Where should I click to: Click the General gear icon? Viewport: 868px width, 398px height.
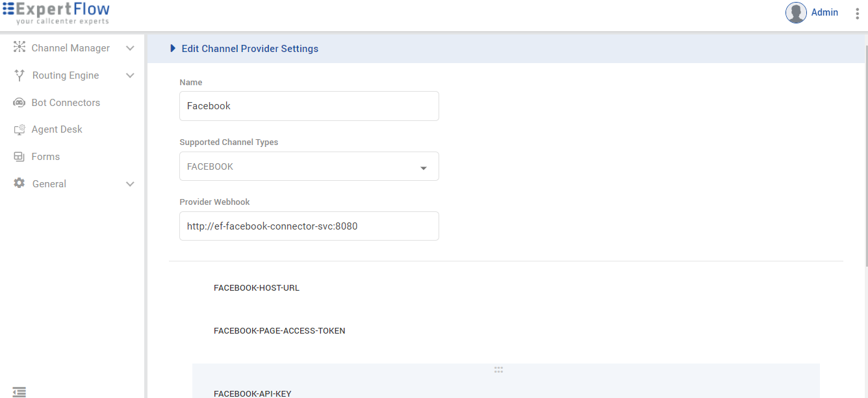click(19, 183)
